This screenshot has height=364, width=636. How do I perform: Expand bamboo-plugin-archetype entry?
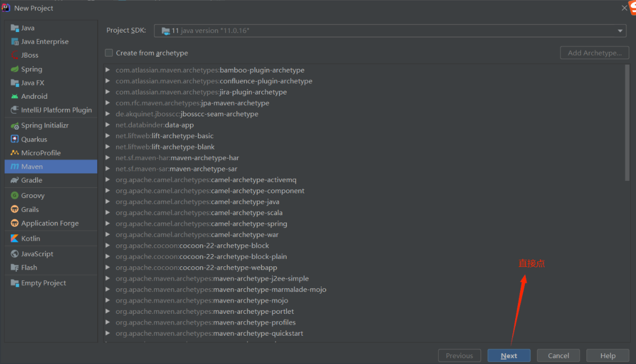pyautogui.click(x=107, y=70)
